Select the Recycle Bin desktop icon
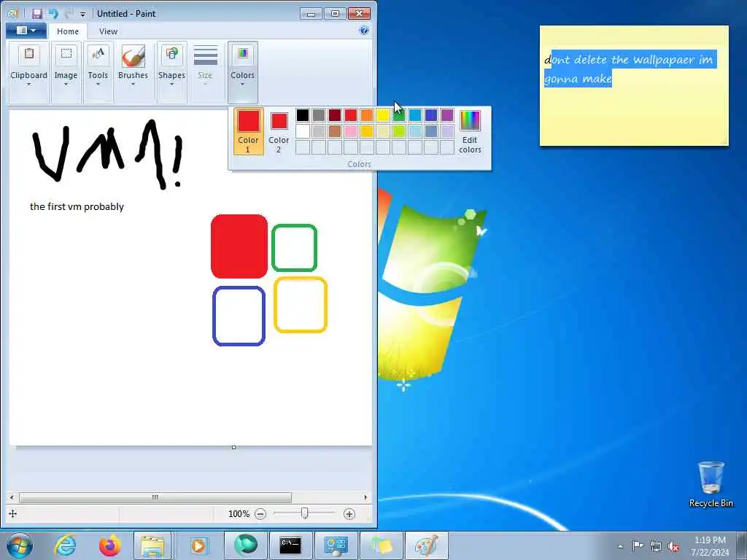Viewport: 747px width, 560px height. [x=711, y=484]
